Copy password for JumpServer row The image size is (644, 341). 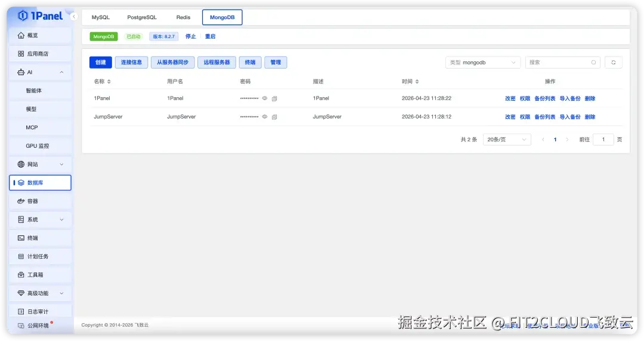274,117
